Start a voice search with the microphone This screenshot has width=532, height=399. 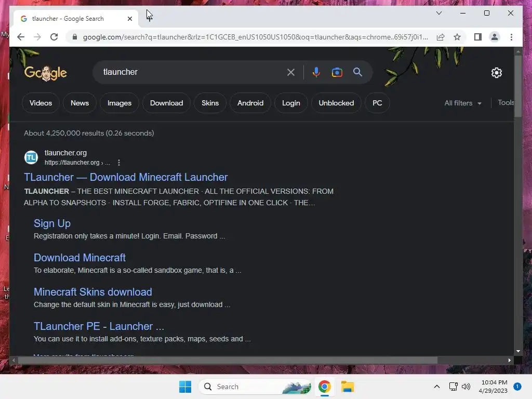[x=316, y=72]
